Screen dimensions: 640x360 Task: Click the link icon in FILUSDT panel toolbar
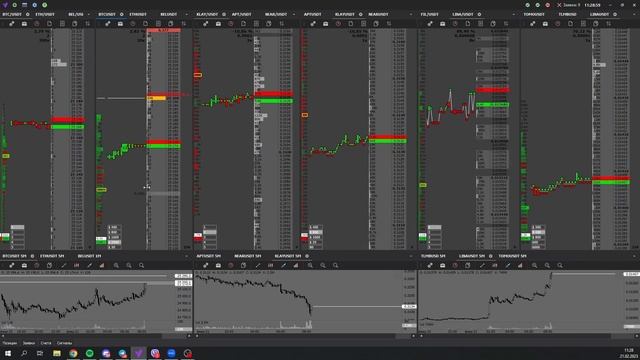point(430,24)
